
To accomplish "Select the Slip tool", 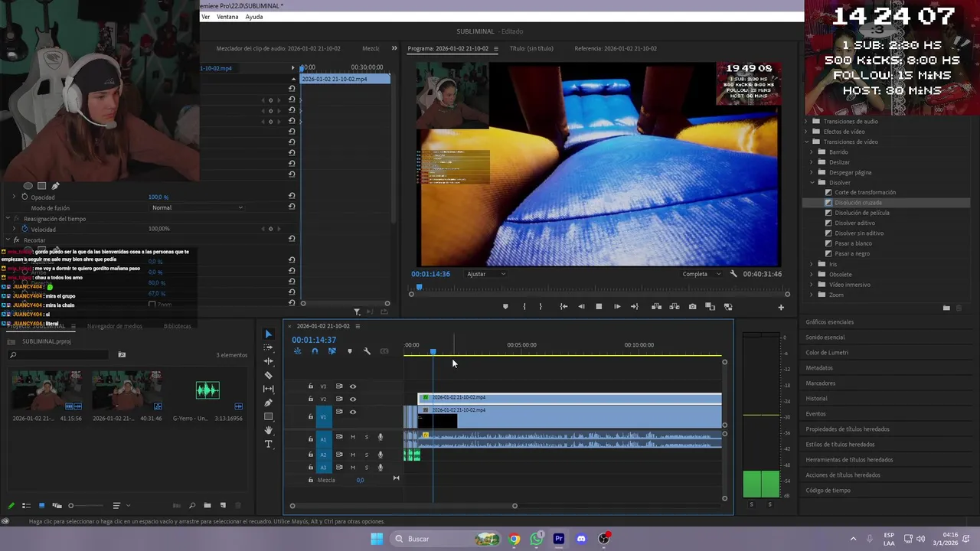I will click(268, 389).
